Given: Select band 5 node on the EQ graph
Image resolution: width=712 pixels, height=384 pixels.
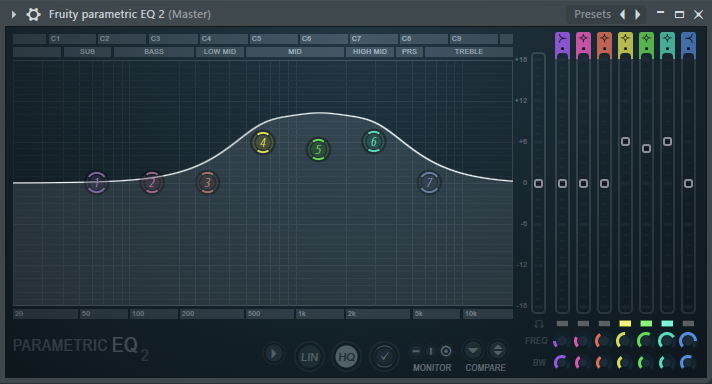Looking at the screenshot, I should (318, 150).
